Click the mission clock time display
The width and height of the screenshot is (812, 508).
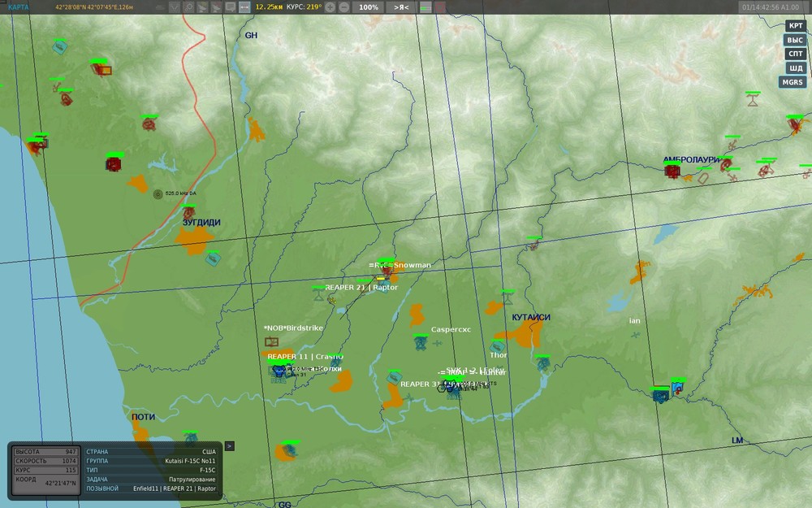[771, 7]
